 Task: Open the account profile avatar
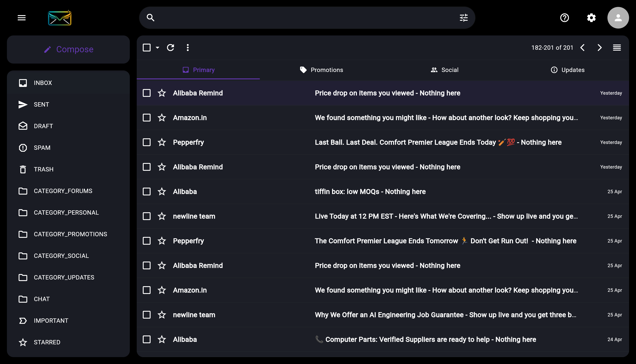click(x=618, y=18)
